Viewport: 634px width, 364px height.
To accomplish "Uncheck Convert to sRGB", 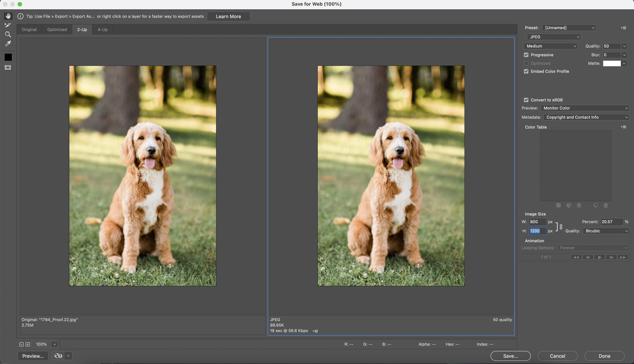I will coord(526,100).
